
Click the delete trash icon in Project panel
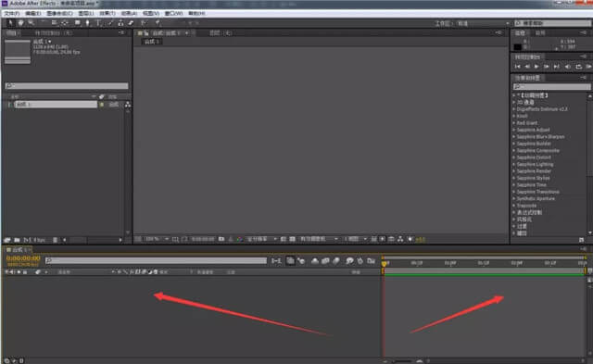coord(56,240)
